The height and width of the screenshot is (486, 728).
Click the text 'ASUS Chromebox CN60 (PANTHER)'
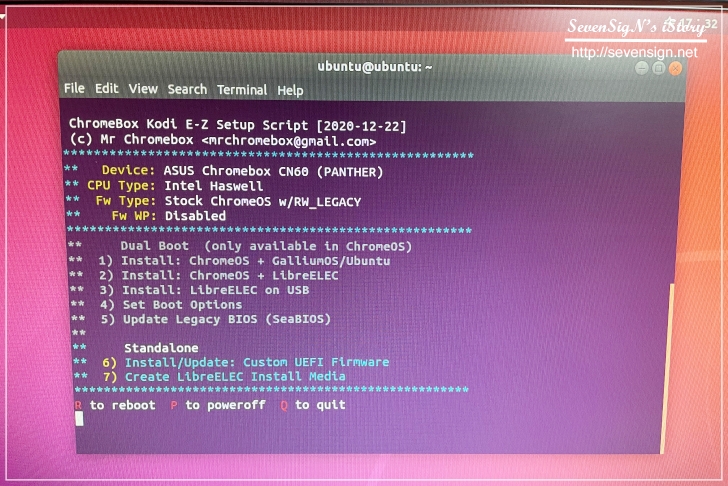coord(273,171)
